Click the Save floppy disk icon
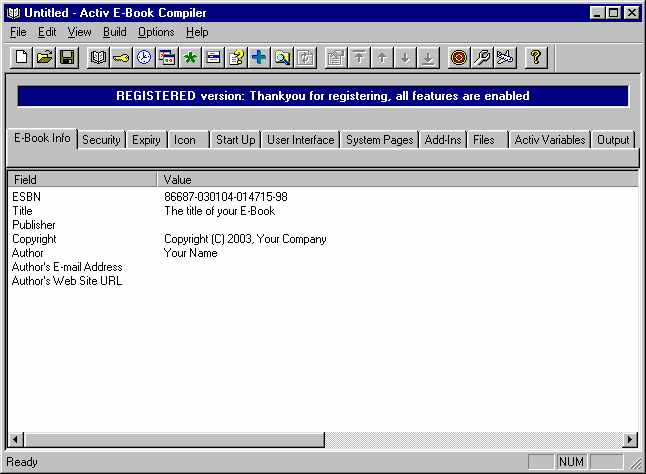 click(67, 57)
